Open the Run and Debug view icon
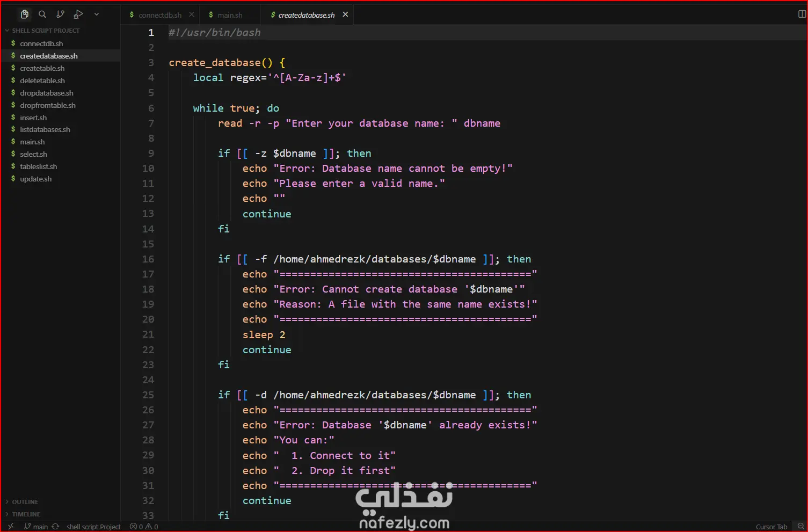The height and width of the screenshot is (532, 808). pos(78,14)
